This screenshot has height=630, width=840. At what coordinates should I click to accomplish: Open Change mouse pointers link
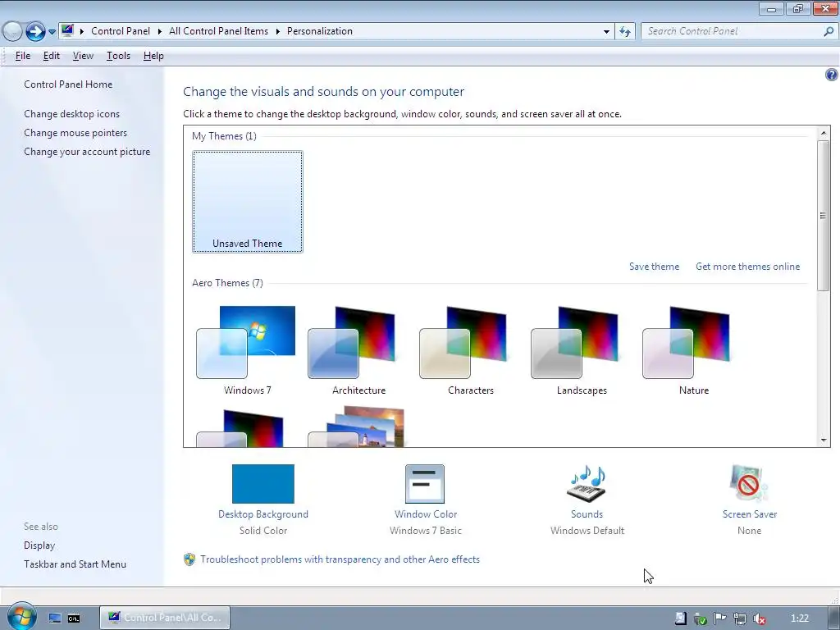[x=75, y=132]
